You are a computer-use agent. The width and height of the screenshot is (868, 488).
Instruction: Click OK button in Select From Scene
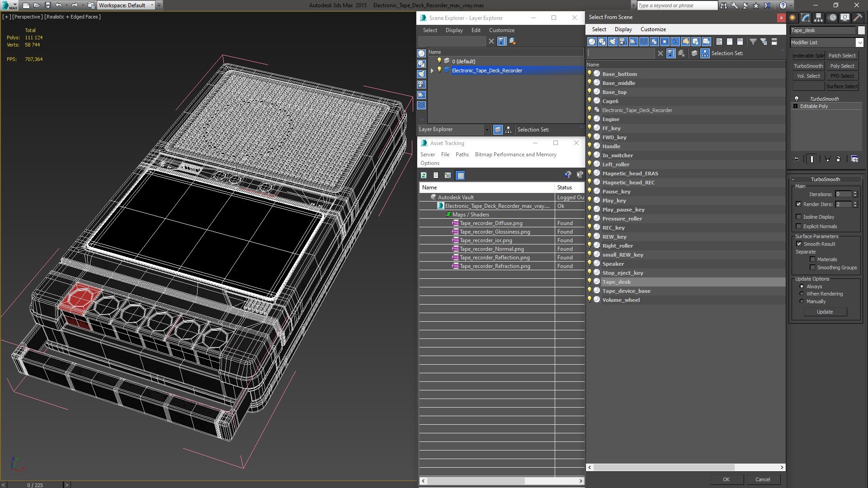coord(726,479)
